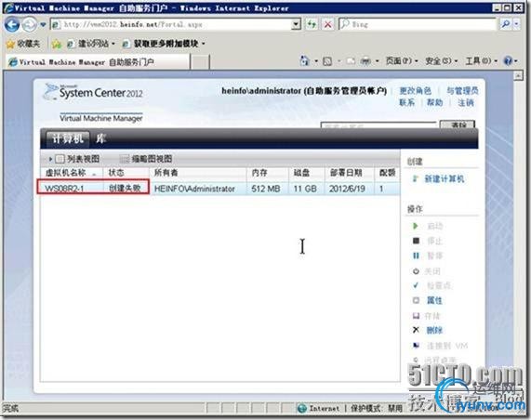Click the 新建计算机 create link
Image resolution: width=531 pixels, height=420 pixels.
[444, 178]
